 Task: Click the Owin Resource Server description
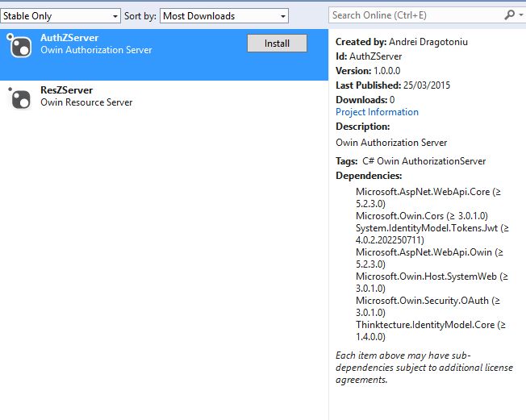click(86, 102)
